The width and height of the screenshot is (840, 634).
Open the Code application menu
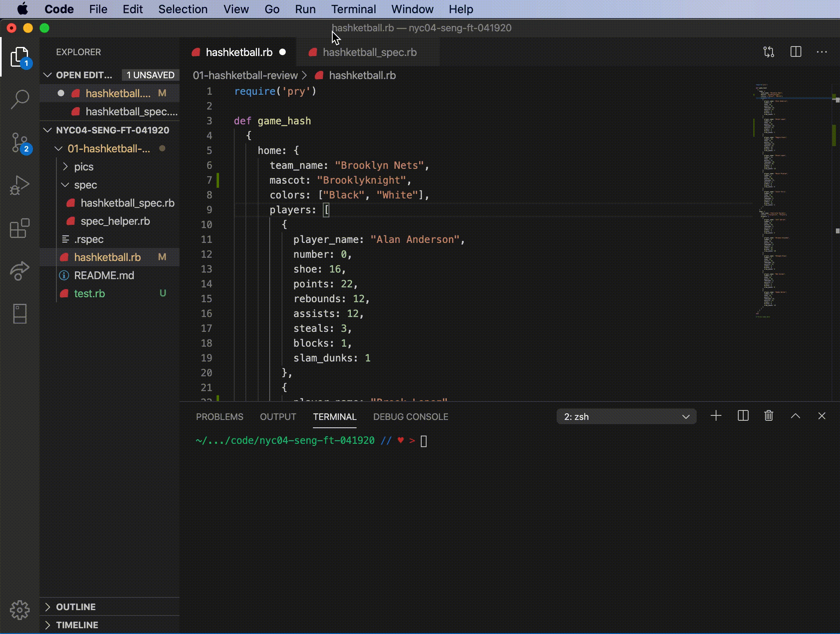tap(59, 9)
